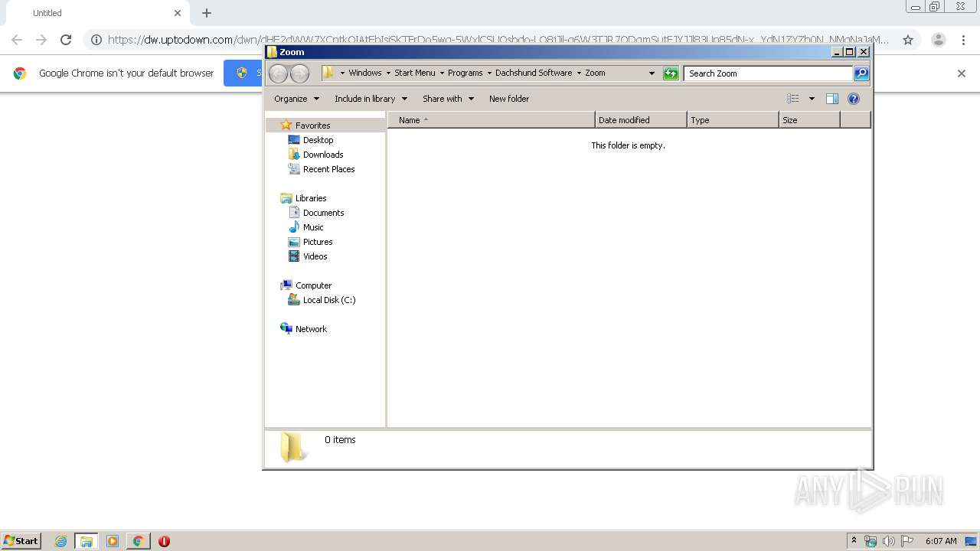Click the Explorer back navigation arrow

pyautogui.click(x=278, y=73)
